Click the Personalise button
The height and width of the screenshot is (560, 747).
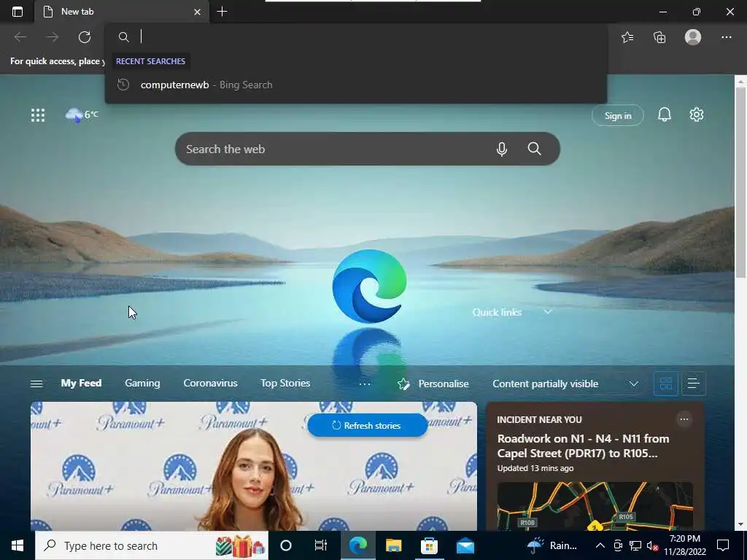pos(433,384)
